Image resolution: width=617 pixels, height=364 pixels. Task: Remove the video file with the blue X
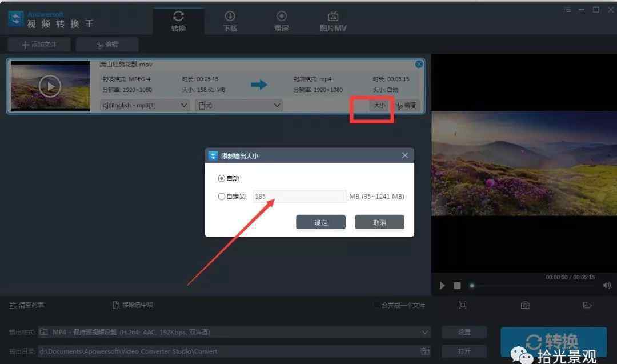(x=419, y=65)
